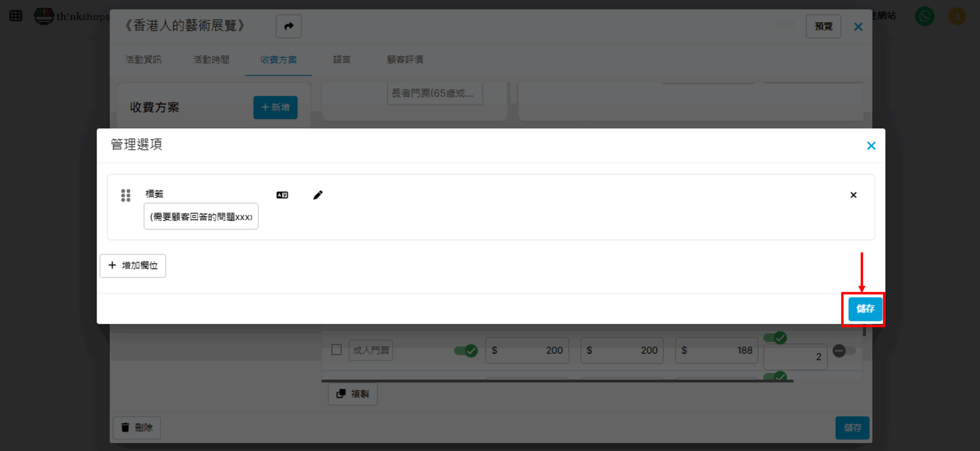Image resolution: width=980 pixels, height=451 pixels.
Task: Open the WhatsApp icon in the top bar
Action: click(924, 16)
